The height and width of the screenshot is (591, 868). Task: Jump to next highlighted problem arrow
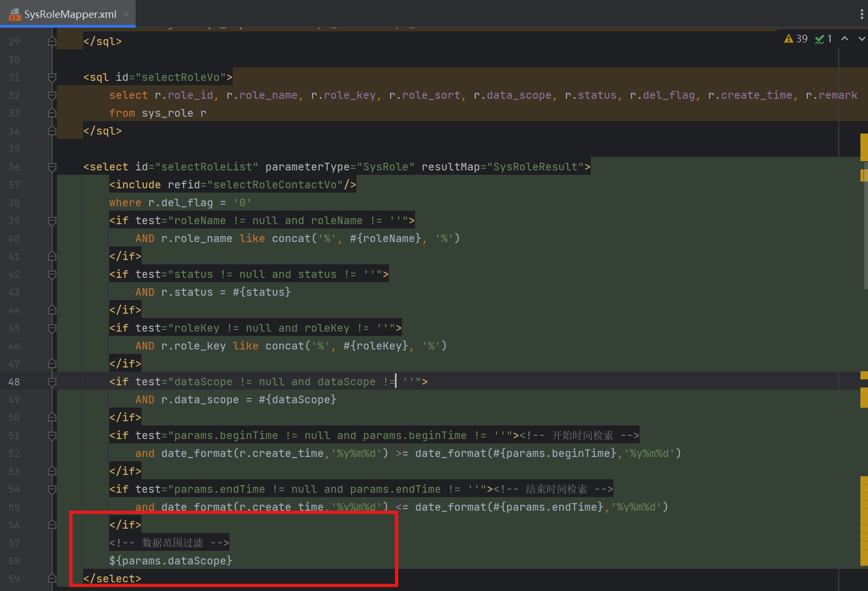click(x=861, y=39)
